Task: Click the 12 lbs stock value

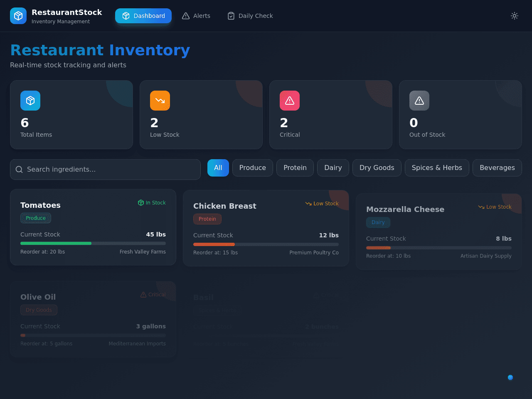Action: click(329, 235)
